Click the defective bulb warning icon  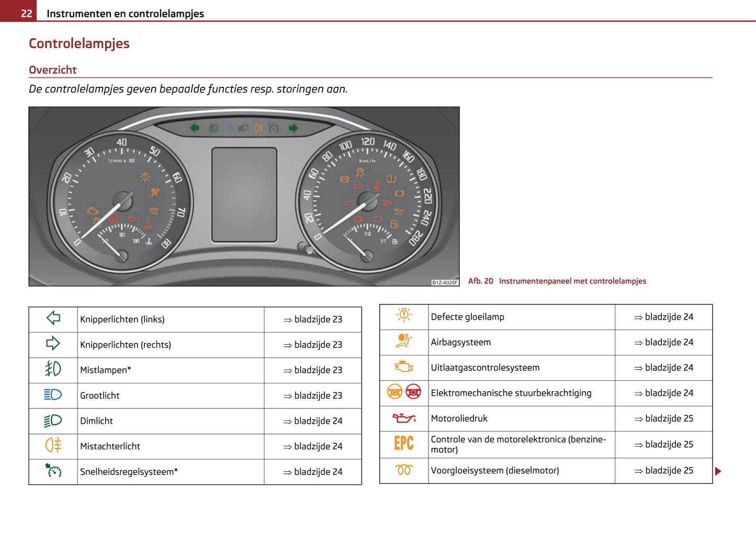[x=404, y=315]
